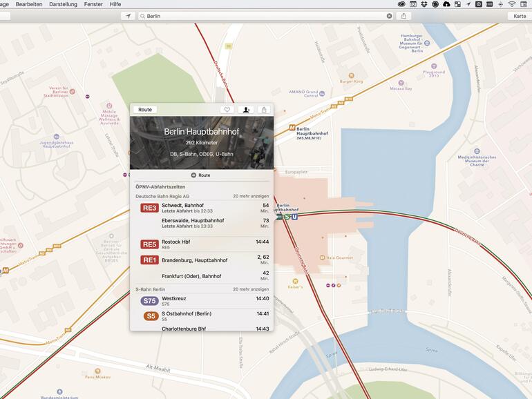
Task: Click the Route button at card top
Action: tap(145, 110)
